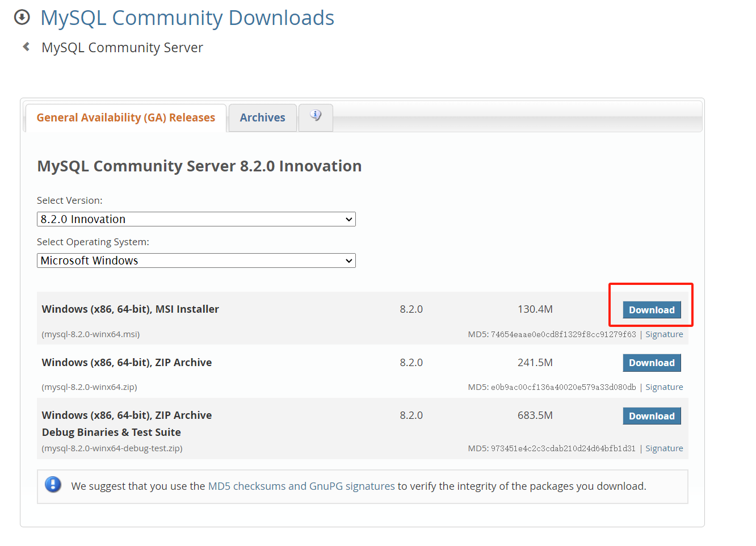The width and height of the screenshot is (756, 546).
Task: Open the information icon tab
Action: 316,116
